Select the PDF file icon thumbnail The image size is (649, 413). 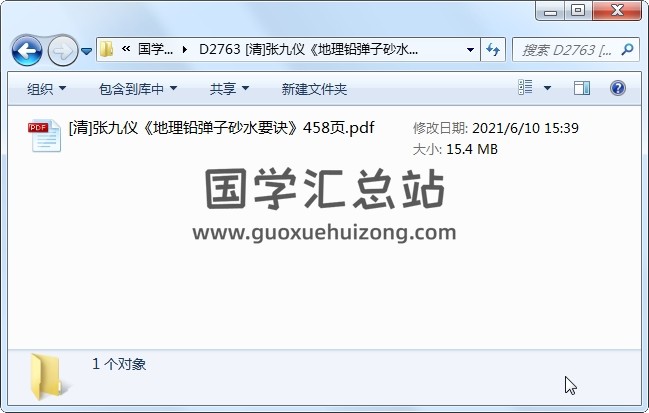(x=45, y=136)
